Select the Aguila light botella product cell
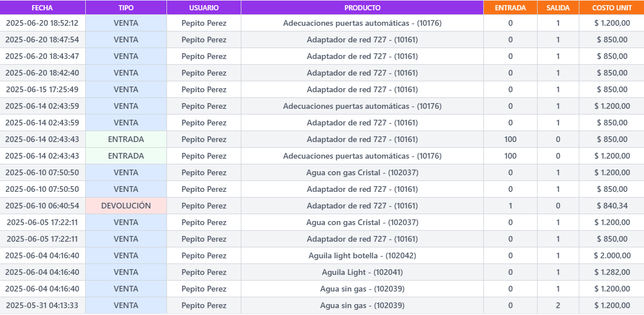644x315 pixels. point(362,255)
